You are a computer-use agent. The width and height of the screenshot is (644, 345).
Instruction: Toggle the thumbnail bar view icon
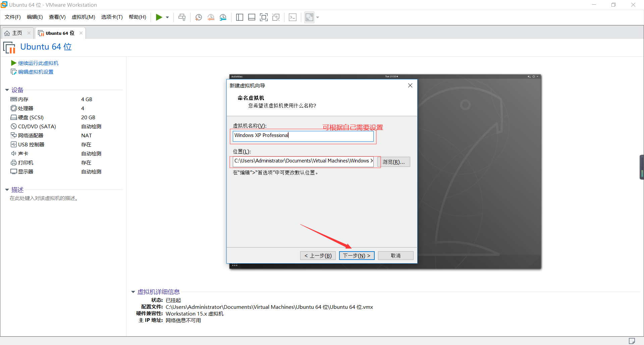click(252, 17)
